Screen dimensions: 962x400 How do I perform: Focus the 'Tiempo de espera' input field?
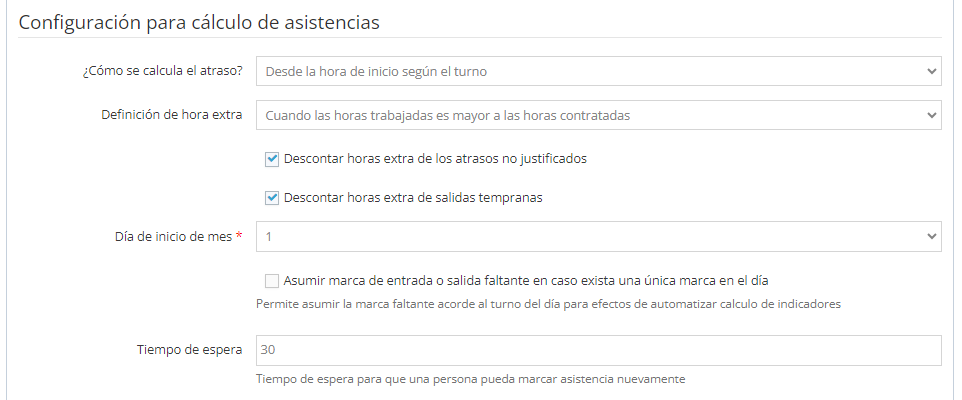(x=598, y=350)
